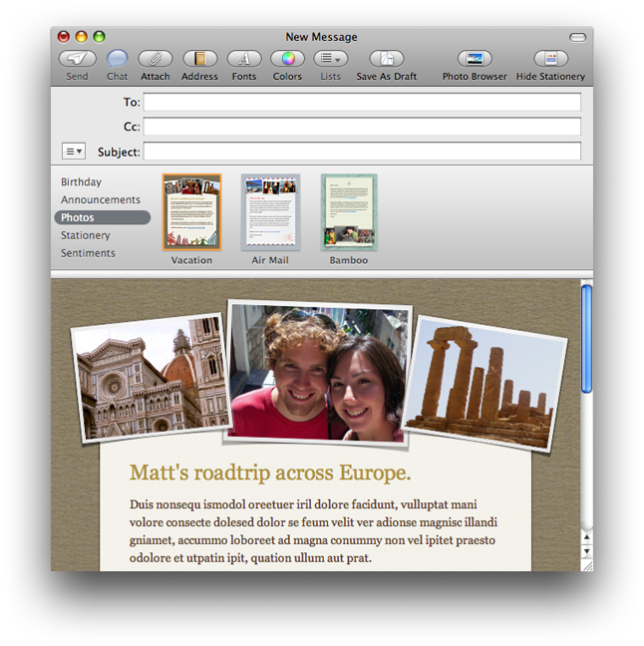Pick the Bamboo stationery template
Screen dimensions: 644x646
tap(349, 212)
